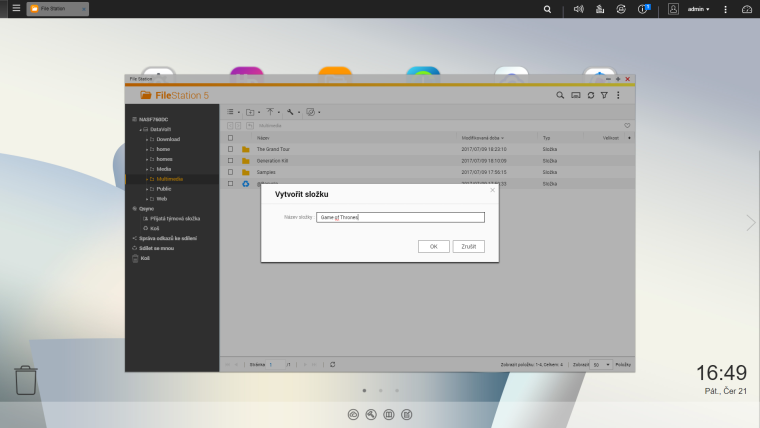Select second desktop page dot
760x428 pixels.
click(x=380, y=391)
